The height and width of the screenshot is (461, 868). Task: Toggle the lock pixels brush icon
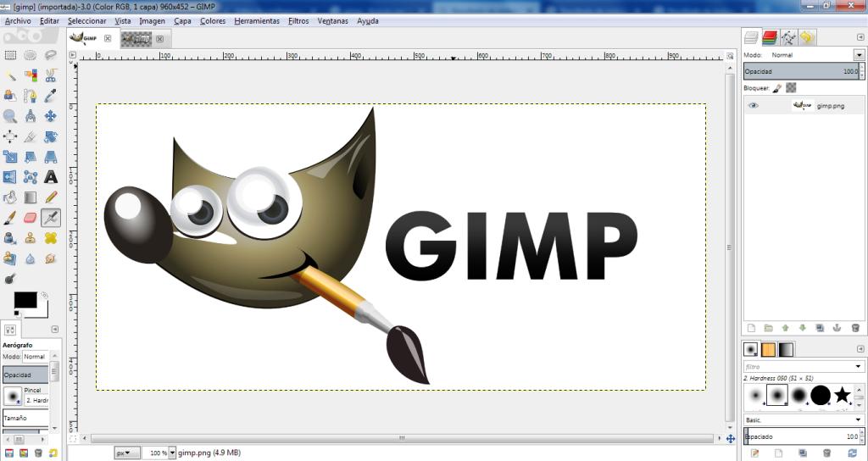pyautogui.click(x=777, y=88)
